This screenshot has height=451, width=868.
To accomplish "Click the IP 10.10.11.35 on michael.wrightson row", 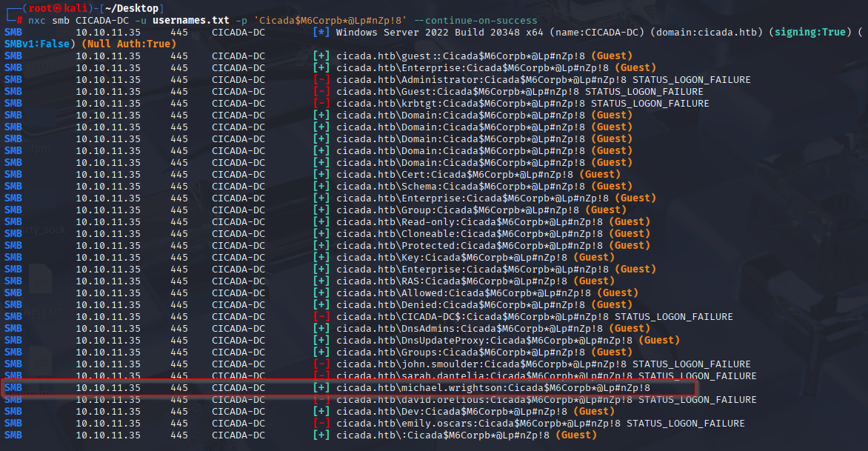I will point(108,388).
